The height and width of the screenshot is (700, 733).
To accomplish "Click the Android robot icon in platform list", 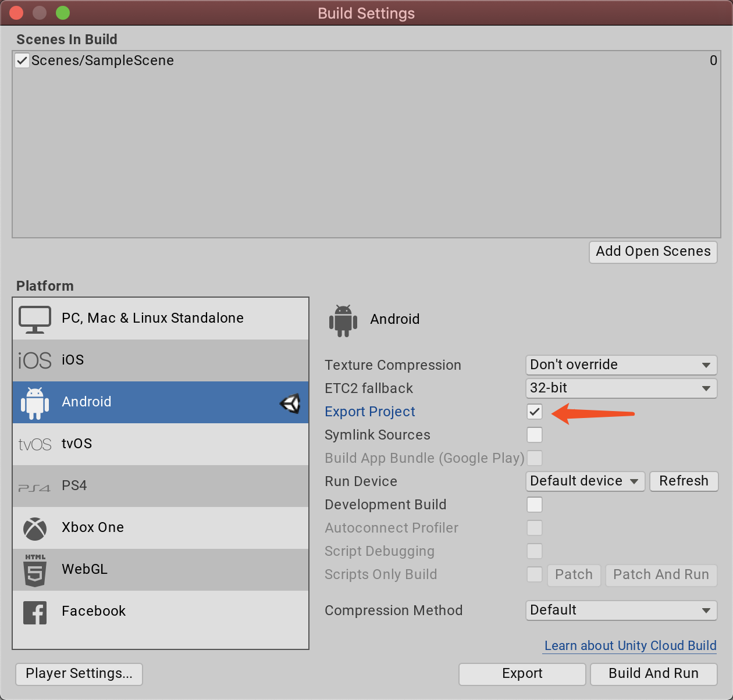I will click(35, 402).
